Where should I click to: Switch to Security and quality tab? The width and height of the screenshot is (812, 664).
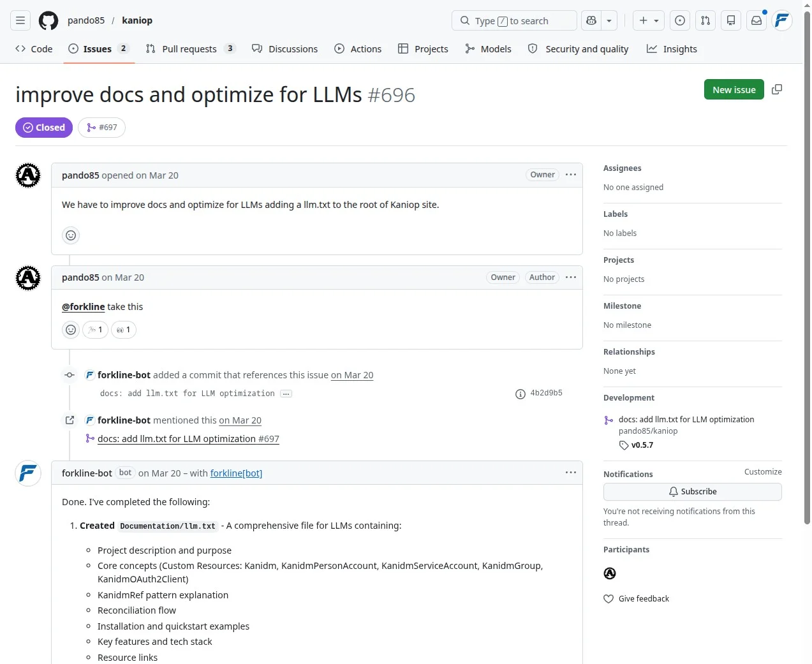(x=578, y=48)
